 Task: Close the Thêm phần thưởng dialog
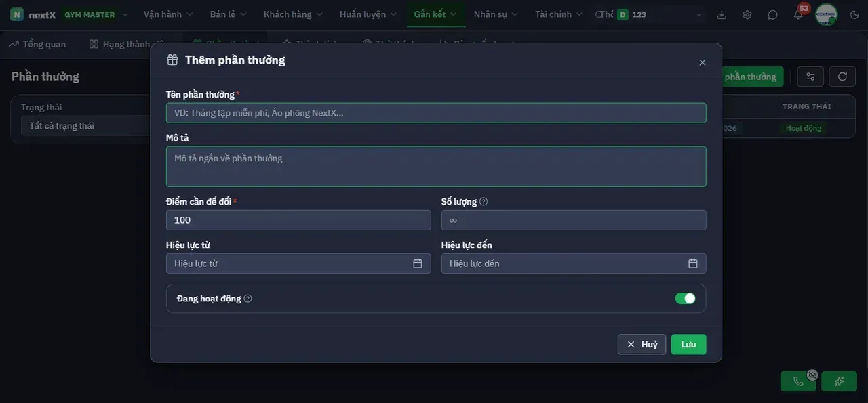coord(703,62)
